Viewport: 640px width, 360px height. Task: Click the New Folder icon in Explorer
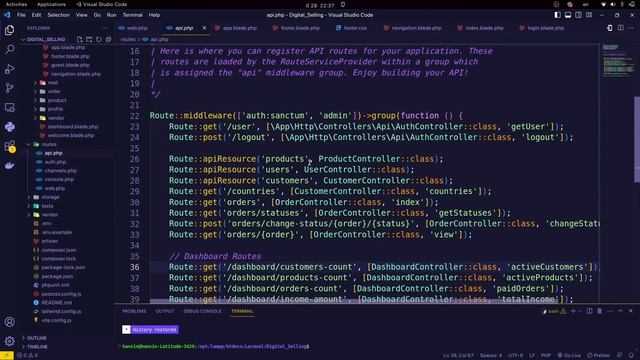click(89, 40)
